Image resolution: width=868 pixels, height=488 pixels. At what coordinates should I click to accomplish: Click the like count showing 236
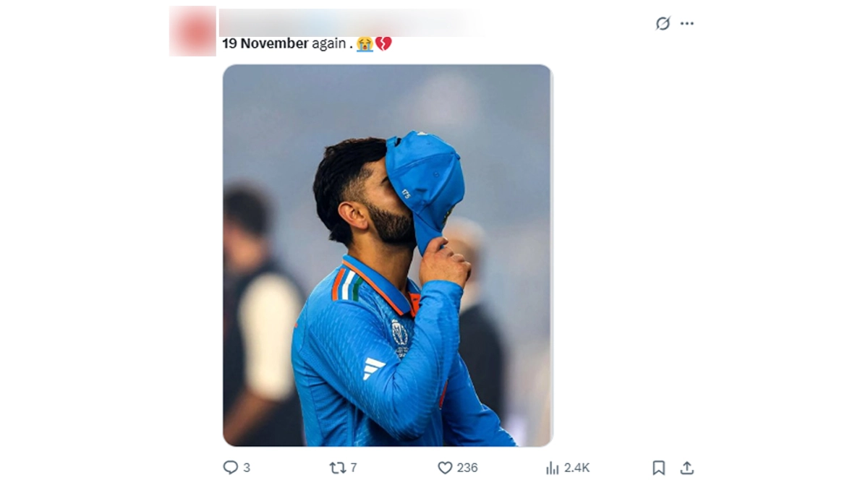[x=467, y=468]
